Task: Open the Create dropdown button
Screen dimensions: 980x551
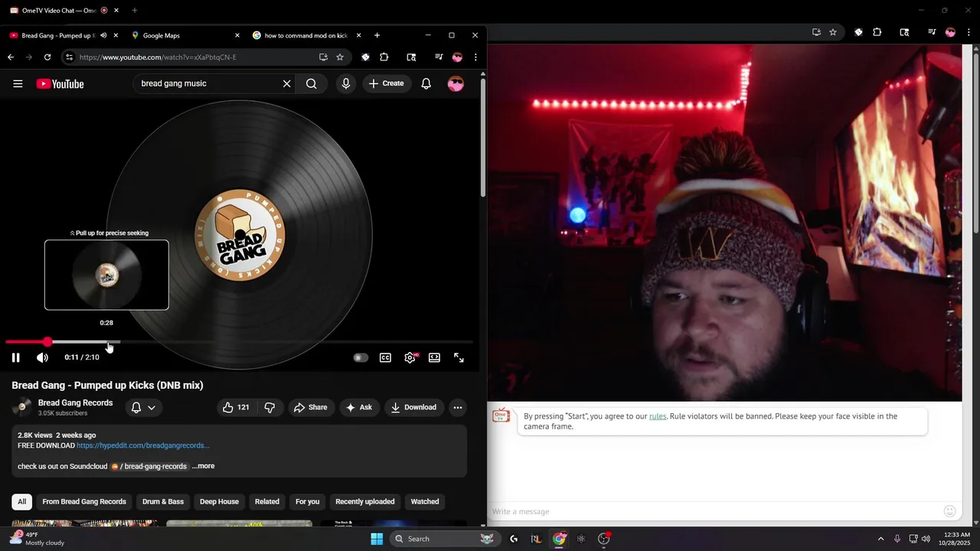Action: click(x=387, y=84)
